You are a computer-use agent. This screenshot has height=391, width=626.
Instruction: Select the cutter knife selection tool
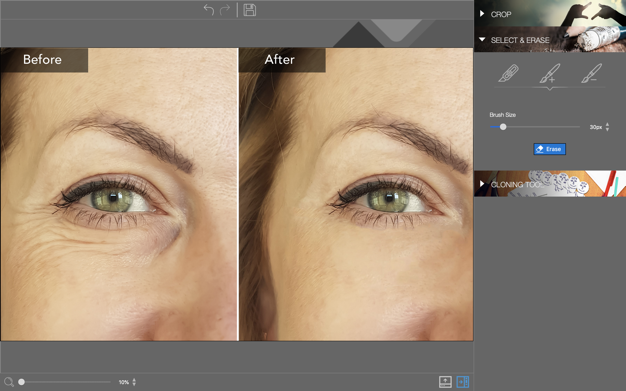509,73
